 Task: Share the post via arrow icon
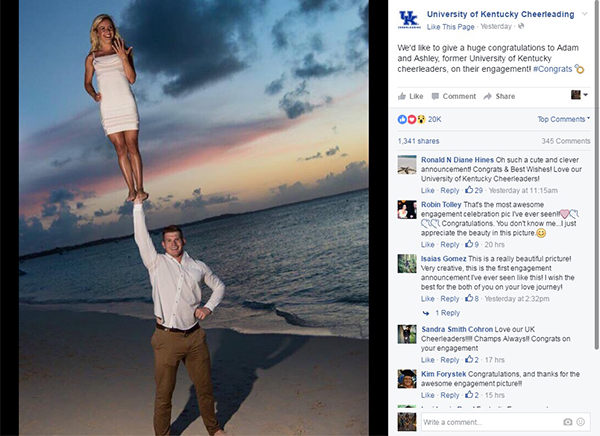pyautogui.click(x=488, y=96)
